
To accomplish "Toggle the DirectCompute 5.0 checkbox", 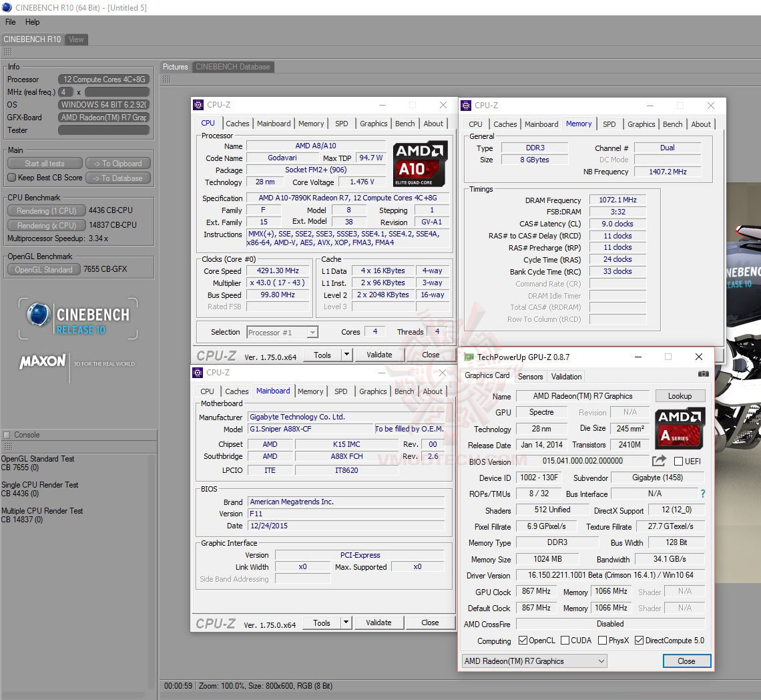I will coord(640,641).
